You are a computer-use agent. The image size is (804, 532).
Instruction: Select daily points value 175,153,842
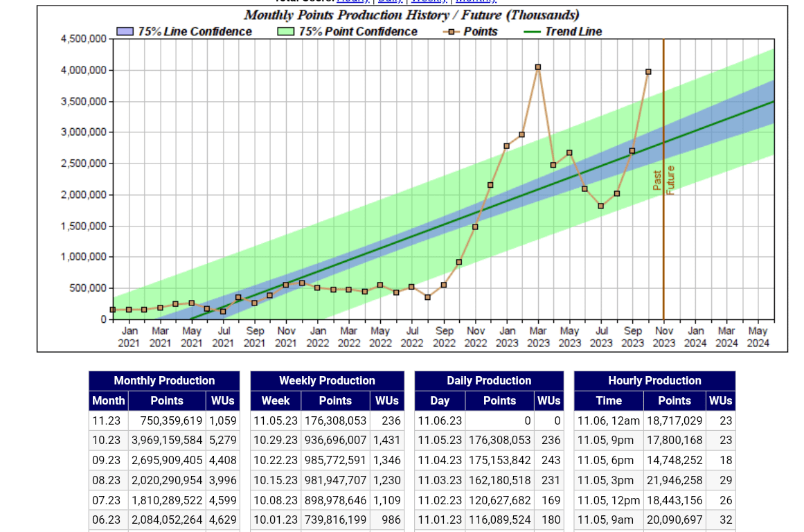tap(500, 460)
